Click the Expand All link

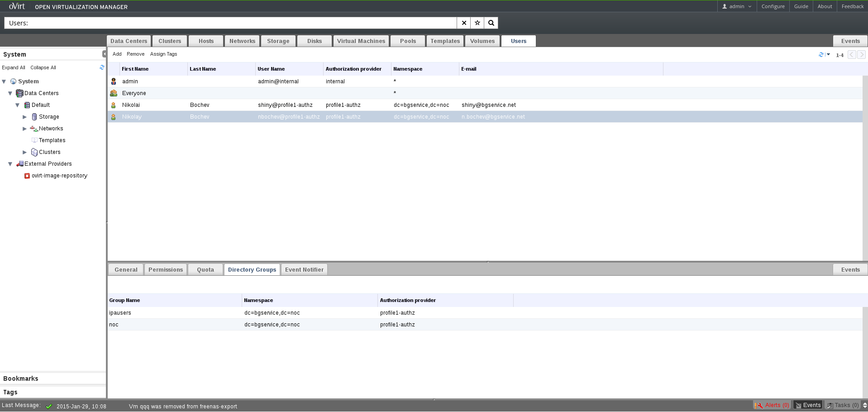[14, 67]
